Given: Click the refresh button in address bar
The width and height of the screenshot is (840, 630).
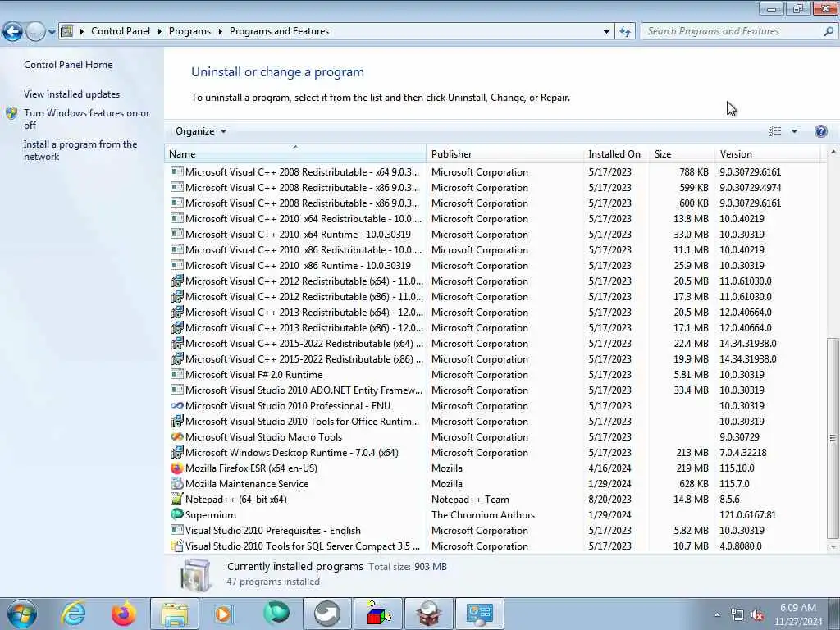Looking at the screenshot, I should [x=624, y=32].
